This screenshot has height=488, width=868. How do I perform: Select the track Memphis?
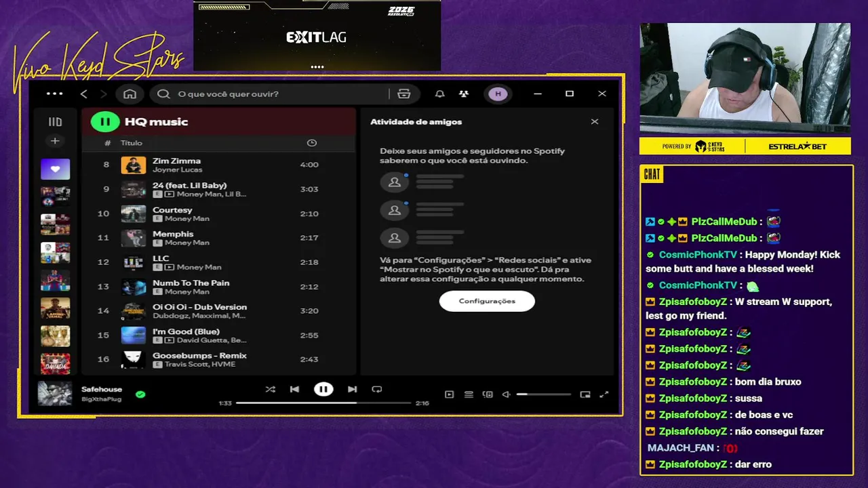173,234
